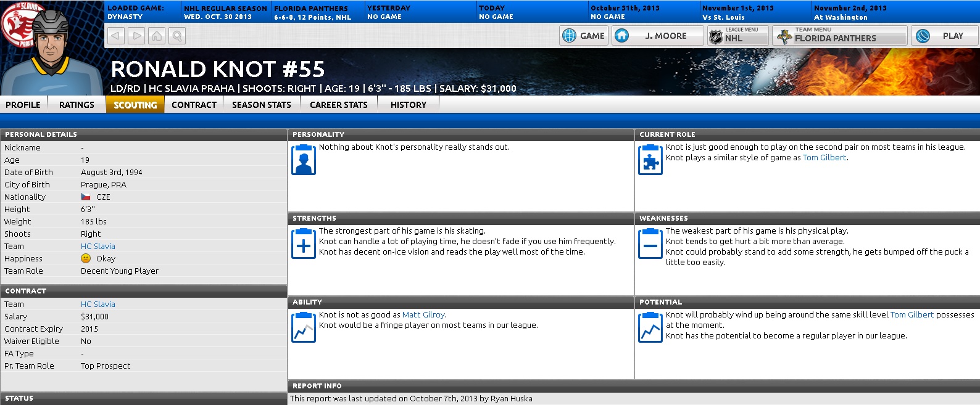Click Weight 185 lbs value
980x405 pixels.
tap(94, 221)
